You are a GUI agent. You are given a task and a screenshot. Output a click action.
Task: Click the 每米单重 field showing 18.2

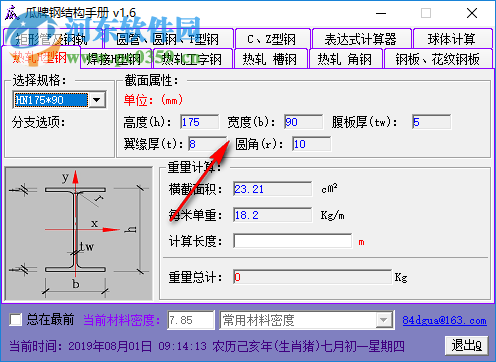tap(273, 215)
